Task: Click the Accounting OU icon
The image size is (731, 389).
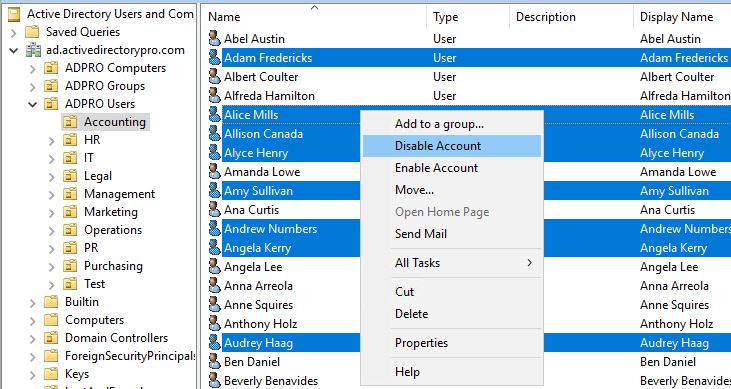Action: [70, 122]
